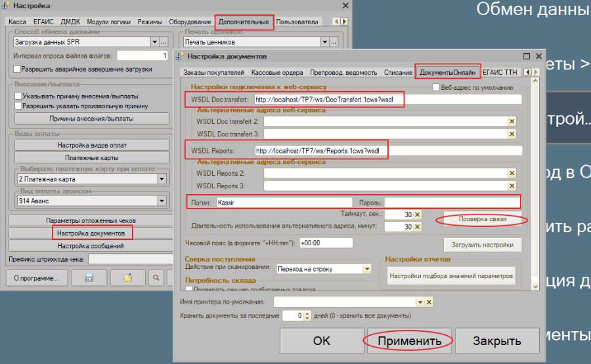Screen dimensions: 591x364
Task: Expand Загрузка данных SPR dropdown
Action: click(154, 42)
